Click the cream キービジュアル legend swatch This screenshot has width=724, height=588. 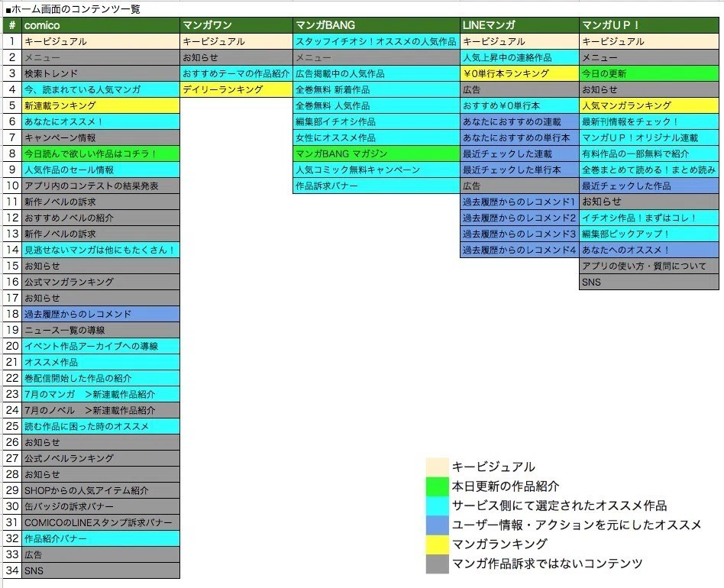[438, 467]
